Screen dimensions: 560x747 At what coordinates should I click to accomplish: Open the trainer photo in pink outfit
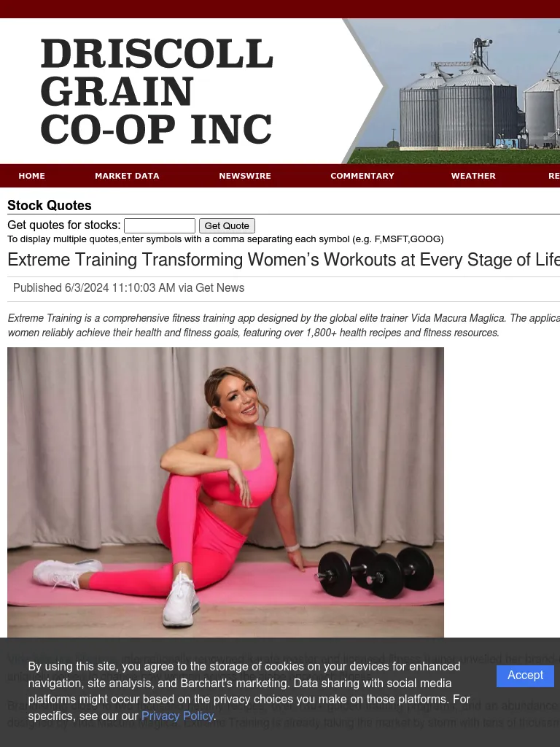coord(226,492)
